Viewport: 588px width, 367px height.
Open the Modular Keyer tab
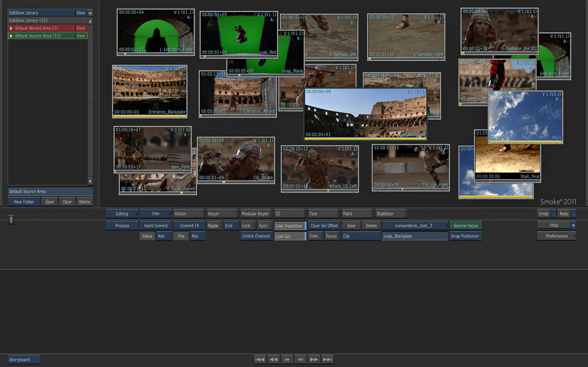255,214
